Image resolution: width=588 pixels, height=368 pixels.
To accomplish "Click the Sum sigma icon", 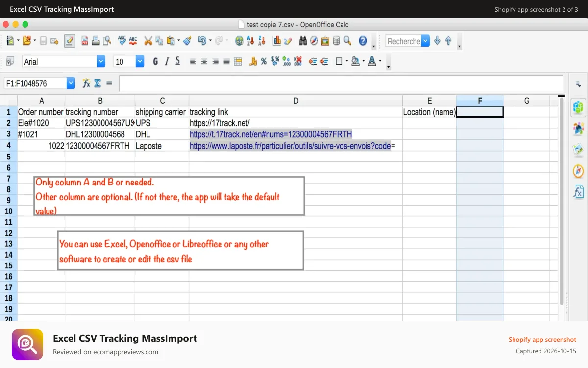I will 98,83.
